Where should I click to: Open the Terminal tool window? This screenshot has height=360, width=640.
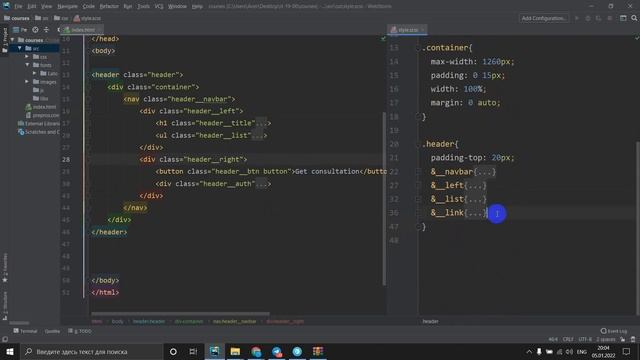point(25,331)
